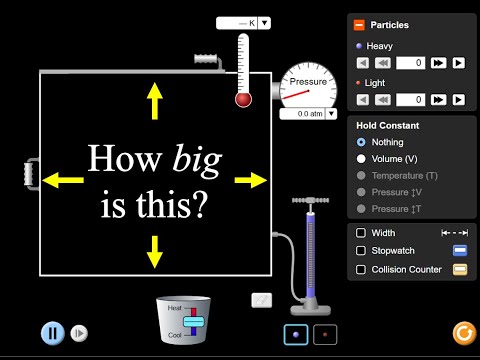480x360 pixels.
Task: Click the container lid handle on top
Action: click(206, 59)
